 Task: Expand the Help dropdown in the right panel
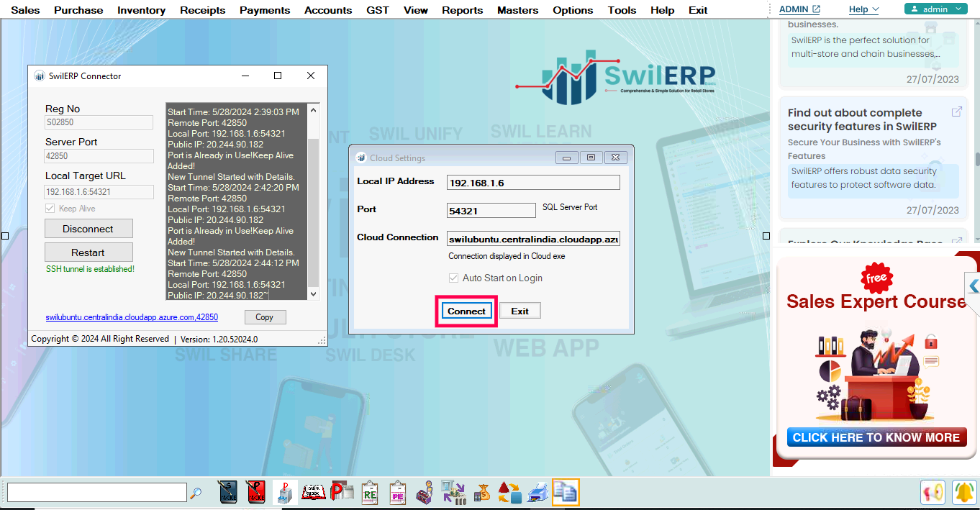pyautogui.click(x=863, y=9)
